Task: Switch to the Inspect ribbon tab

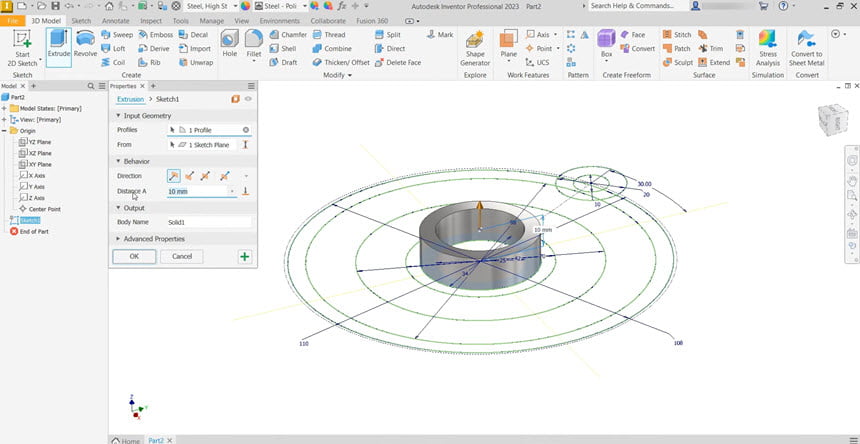Action: click(x=151, y=21)
